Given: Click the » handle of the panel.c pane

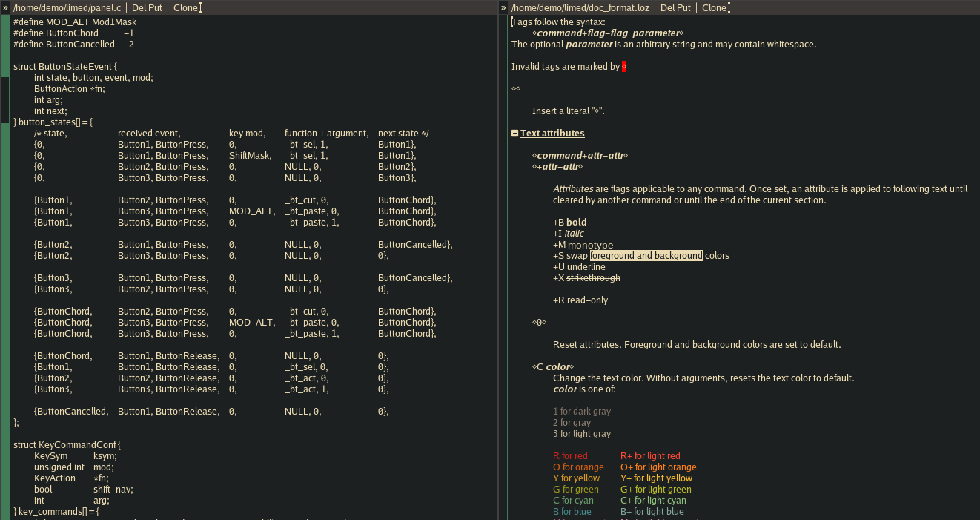Looking at the screenshot, I should (5, 7).
